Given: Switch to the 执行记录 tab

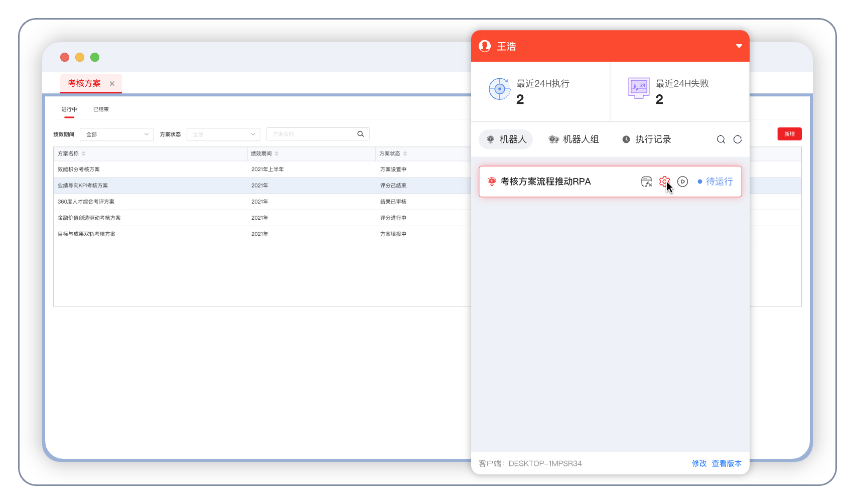Looking at the screenshot, I should coord(646,139).
